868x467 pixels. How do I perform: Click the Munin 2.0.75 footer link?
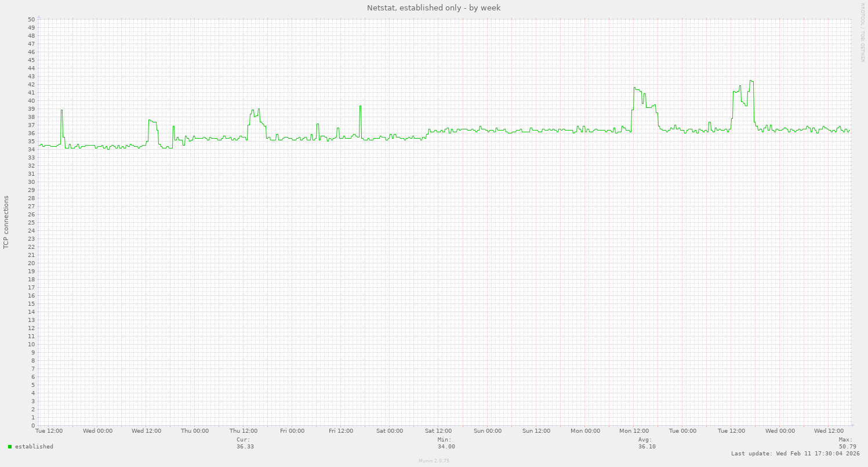(x=433, y=461)
